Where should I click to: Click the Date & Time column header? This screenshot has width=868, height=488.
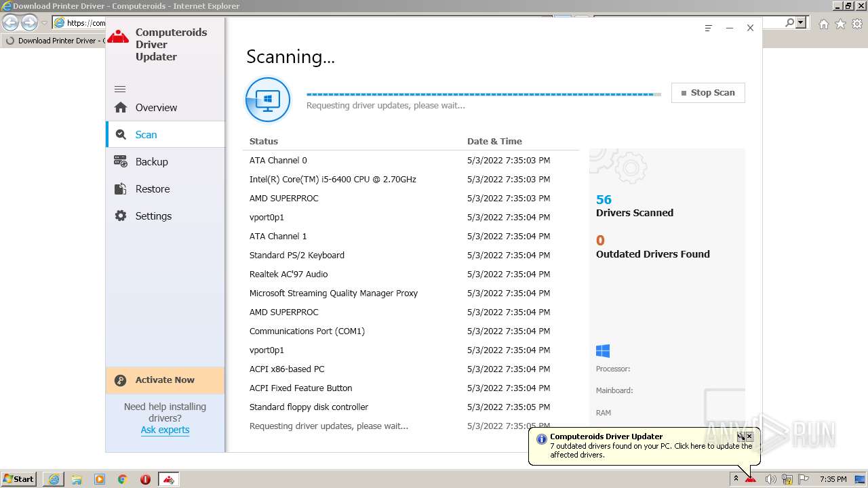point(494,141)
